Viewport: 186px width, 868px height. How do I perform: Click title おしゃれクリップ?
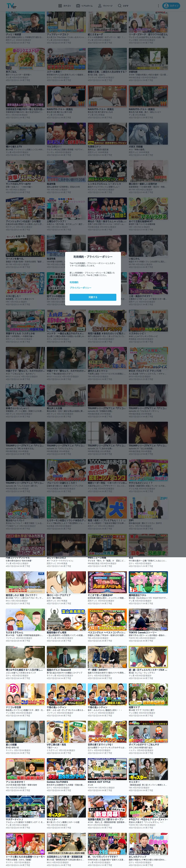pyautogui.click(x=137, y=857)
